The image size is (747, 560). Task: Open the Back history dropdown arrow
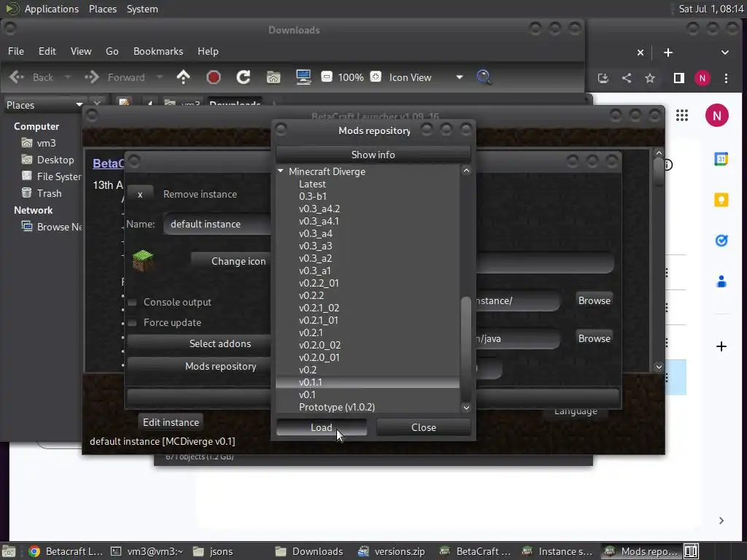click(x=67, y=77)
